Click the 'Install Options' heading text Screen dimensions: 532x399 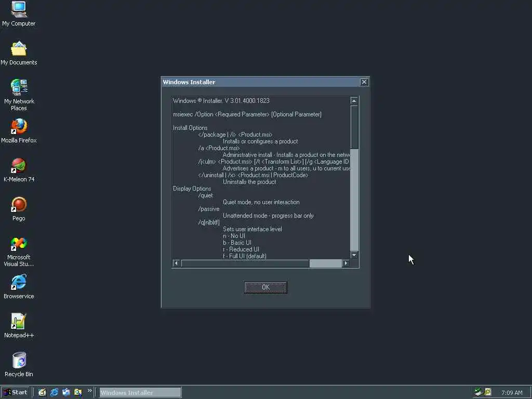[x=190, y=128]
